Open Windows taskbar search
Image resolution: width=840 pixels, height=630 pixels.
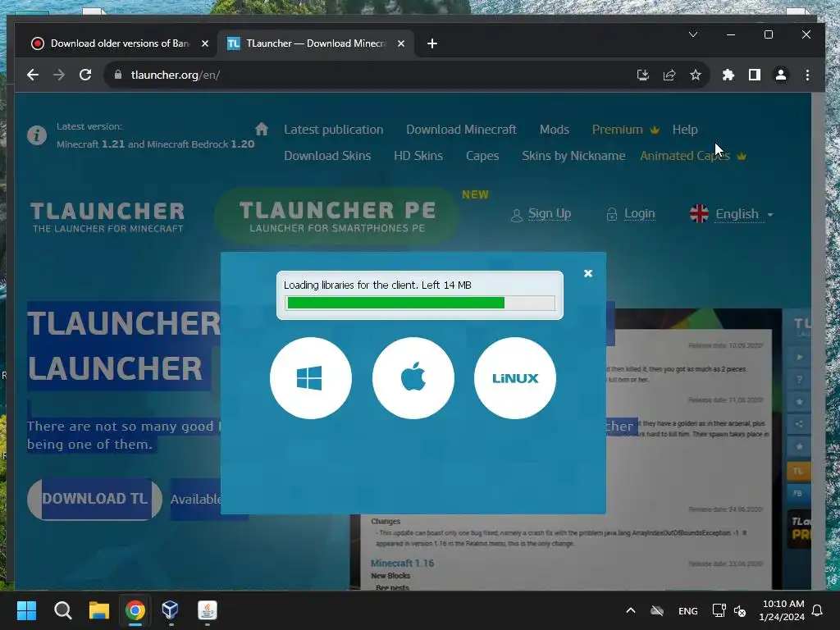62,610
